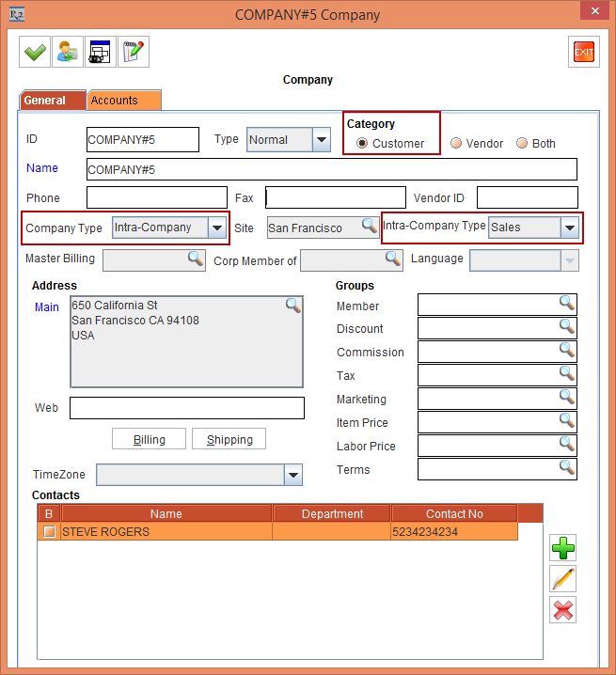
Task: Open Member group lookup magnifier
Action: (567, 303)
